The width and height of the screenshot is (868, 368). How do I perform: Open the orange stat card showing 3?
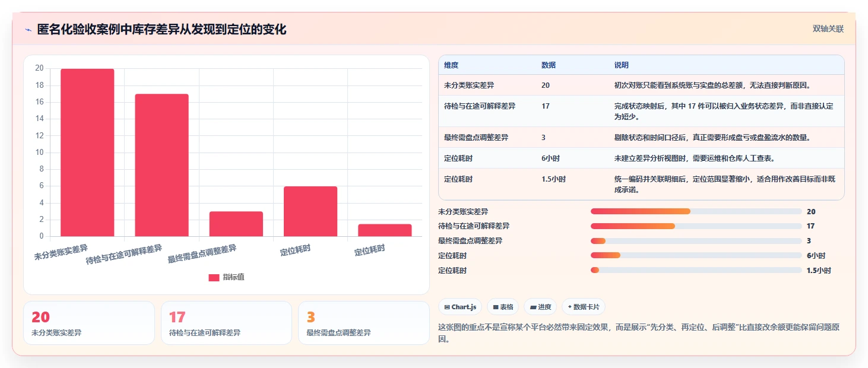(363, 323)
